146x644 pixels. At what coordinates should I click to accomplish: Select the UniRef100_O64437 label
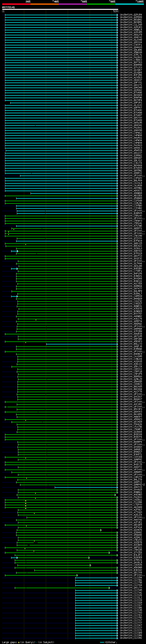click(131, 80)
